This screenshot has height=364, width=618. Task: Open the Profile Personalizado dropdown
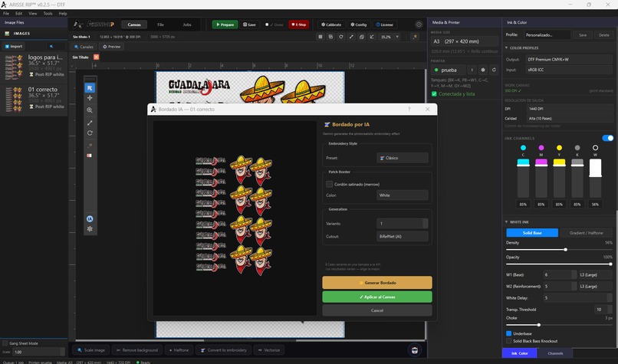point(547,34)
